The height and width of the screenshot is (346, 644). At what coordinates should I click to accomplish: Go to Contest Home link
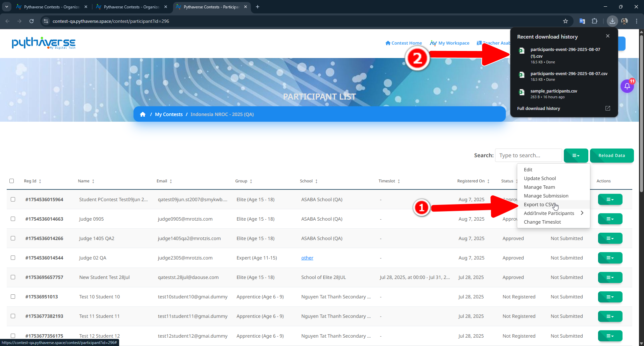[x=404, y=43]
